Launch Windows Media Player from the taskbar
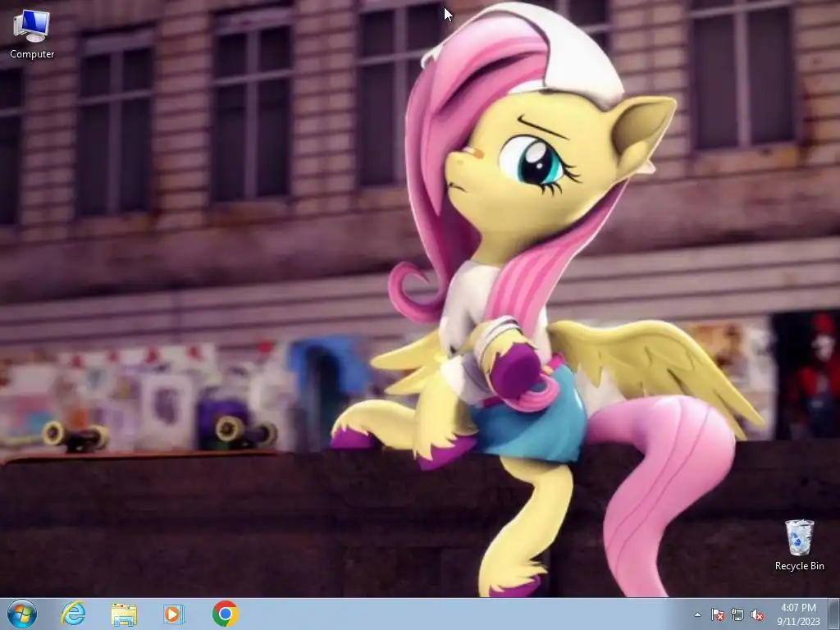Image resolution: width=840 pixels, height=630 pixels. 174,614
